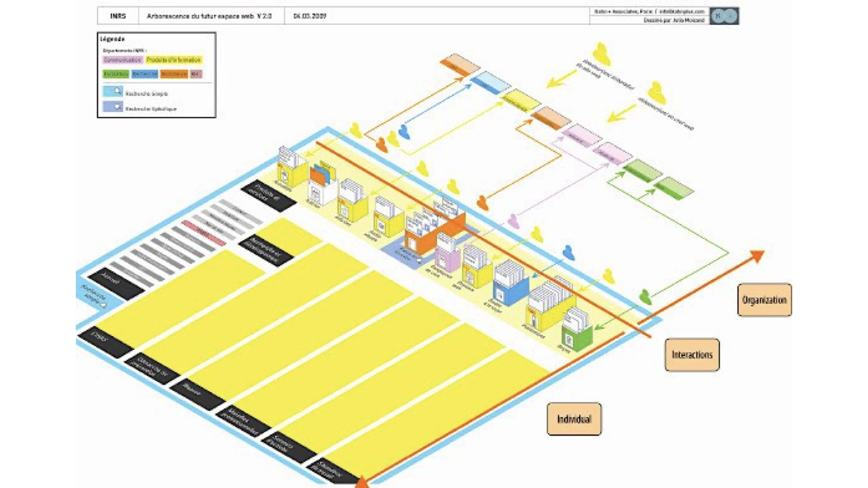Click the logo icon in header's right corner
The height and width of the screenshot is (488, 868).
point(724,16)
